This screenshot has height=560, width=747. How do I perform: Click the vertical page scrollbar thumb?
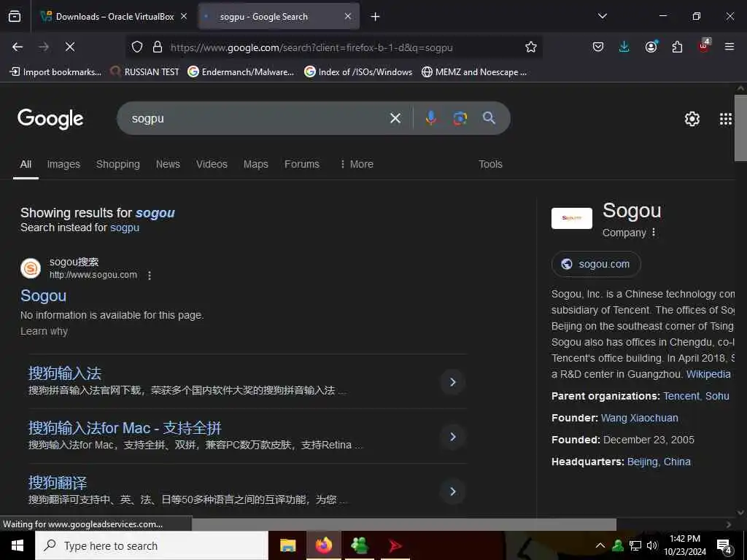[x=740, y=128]
